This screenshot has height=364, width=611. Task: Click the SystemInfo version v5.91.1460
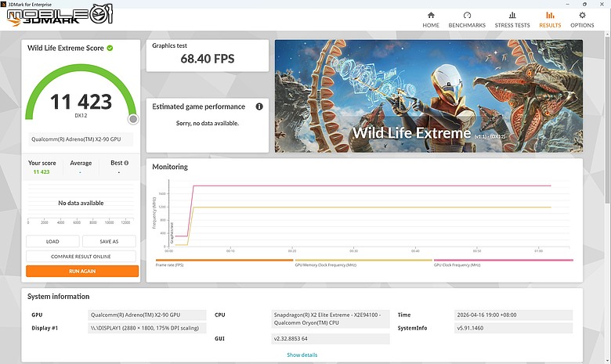[514, 328]
